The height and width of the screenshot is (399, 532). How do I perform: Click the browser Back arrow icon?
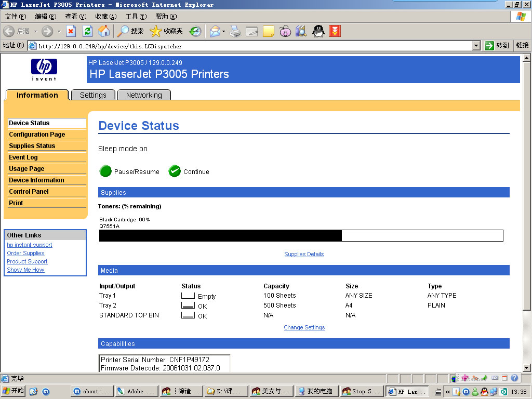tap(9, 31)
